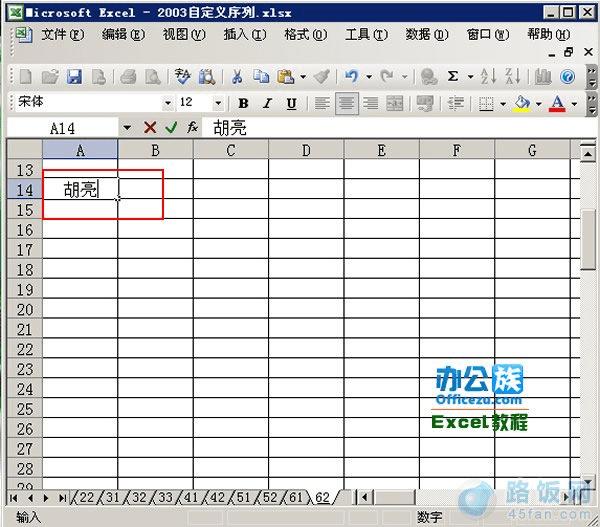Screen dimensions: 600x527
Task: Click the Copy icon
Action: click(261, 77)
